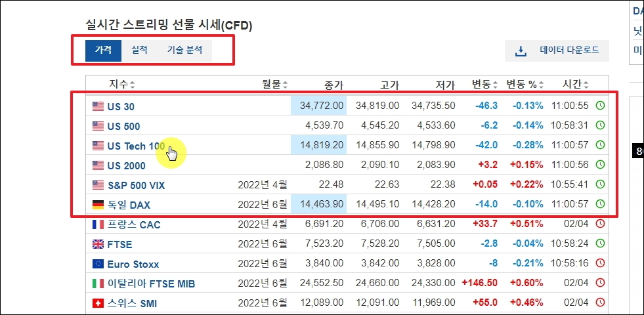Click the green clock icon in US 30 row
Screen dimensions: 644x315
tap(600, 106)
